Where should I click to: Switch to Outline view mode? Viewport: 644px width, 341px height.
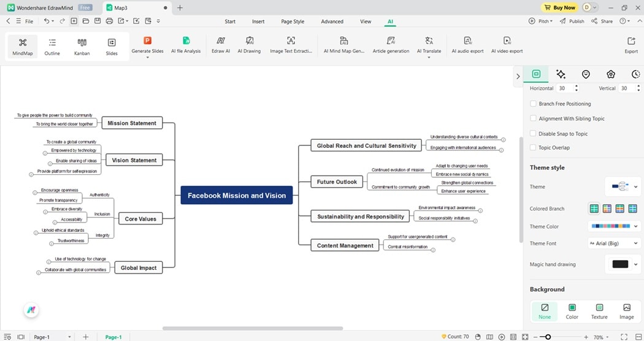point(52,47)
